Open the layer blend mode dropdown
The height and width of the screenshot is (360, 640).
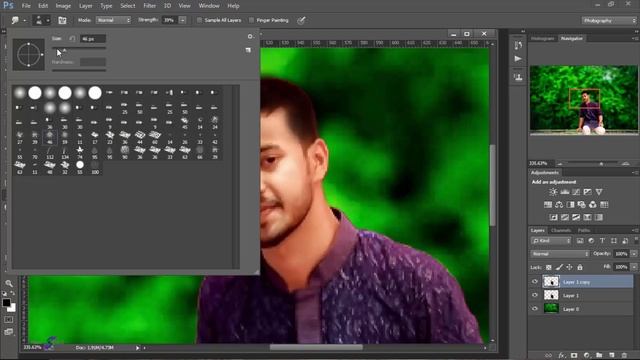pyautogui.click(x=560, y=254)
